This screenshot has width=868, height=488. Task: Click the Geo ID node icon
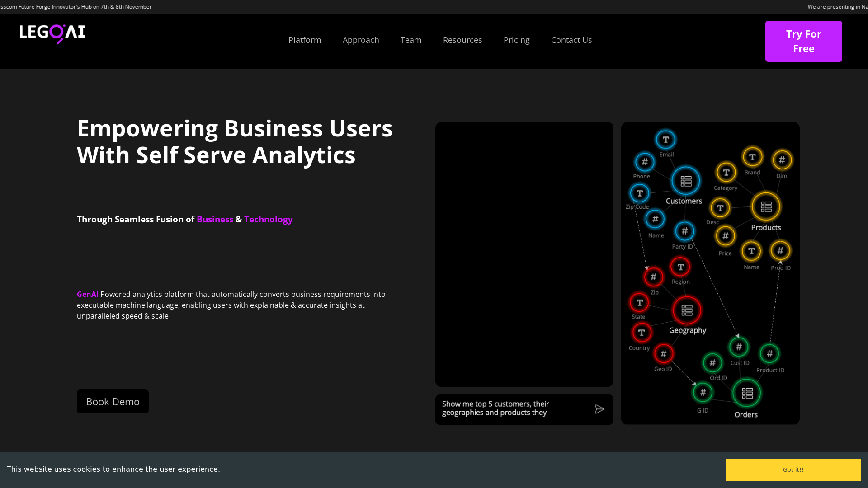tap(664, 354)
